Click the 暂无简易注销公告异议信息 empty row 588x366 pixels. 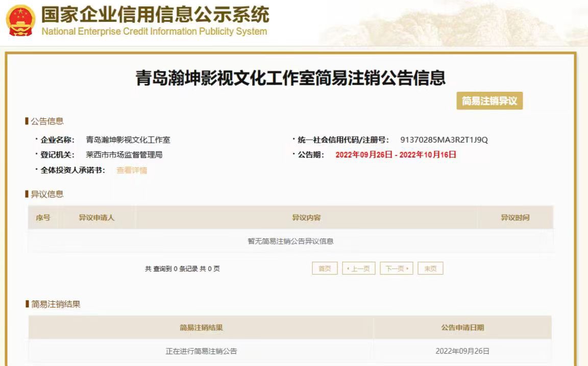click(x=290, y=241)
